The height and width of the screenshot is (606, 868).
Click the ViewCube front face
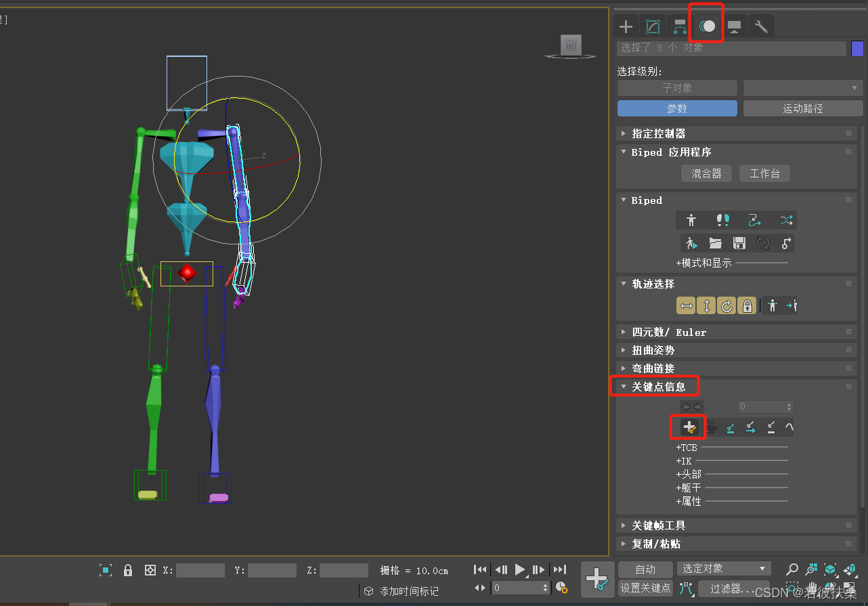571,45
